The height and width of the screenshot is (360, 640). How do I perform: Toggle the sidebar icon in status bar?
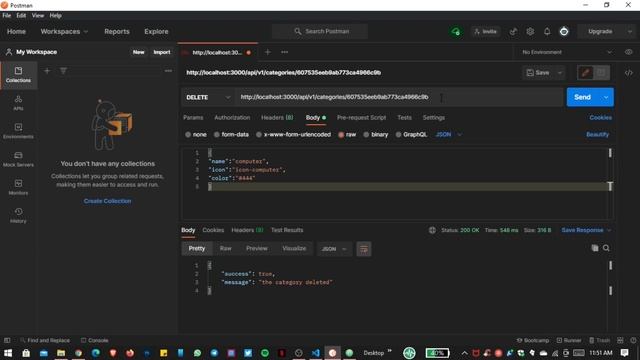(x=7, y=340)
